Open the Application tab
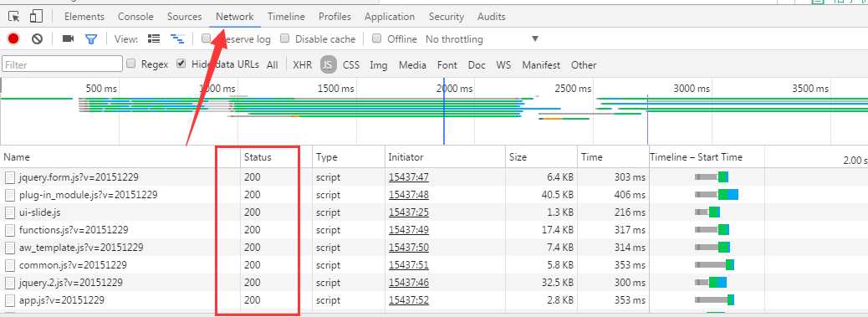The width and height of the screenshot is (868, 317). pos(390,17)
